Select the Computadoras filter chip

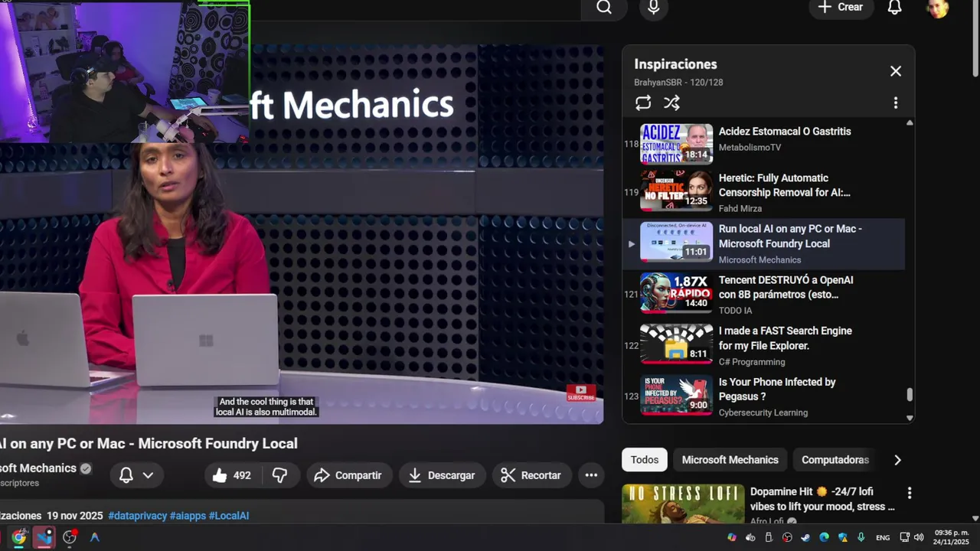tap(835, 460)
